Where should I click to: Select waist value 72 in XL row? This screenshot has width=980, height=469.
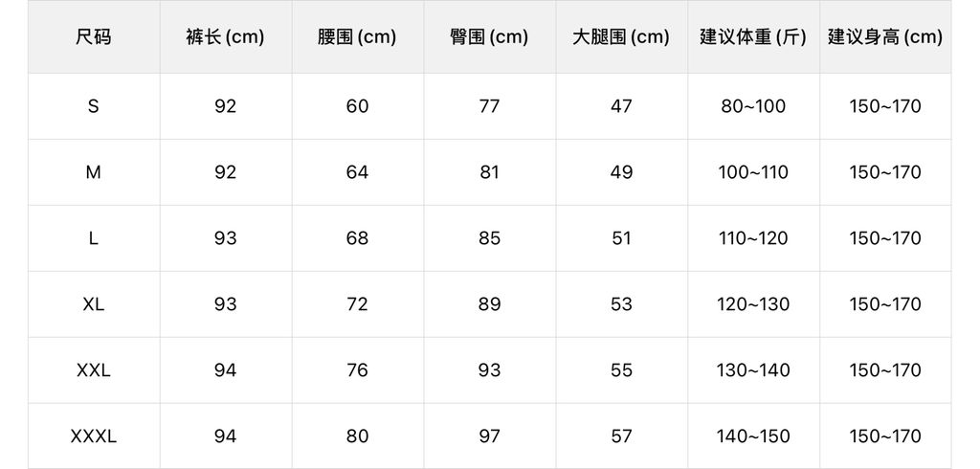coord(357,304)
